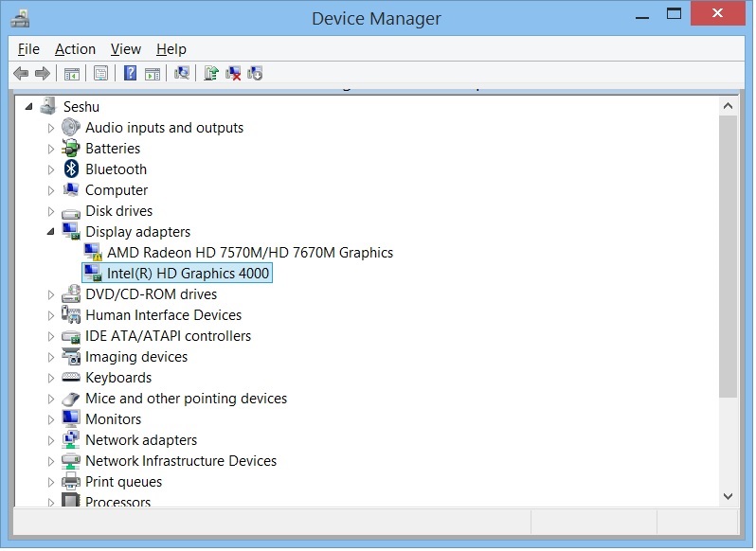Click the DVD/CD-ROM drives icon

[x=71, y=293]
